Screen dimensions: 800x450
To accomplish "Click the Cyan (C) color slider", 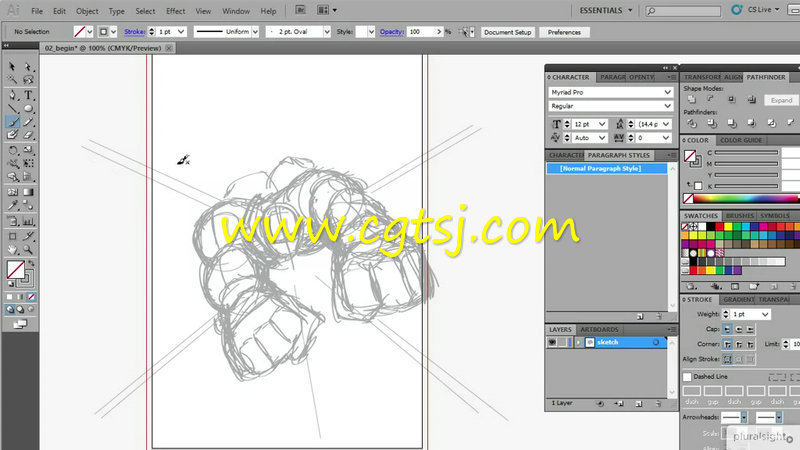I will point(746,153).
